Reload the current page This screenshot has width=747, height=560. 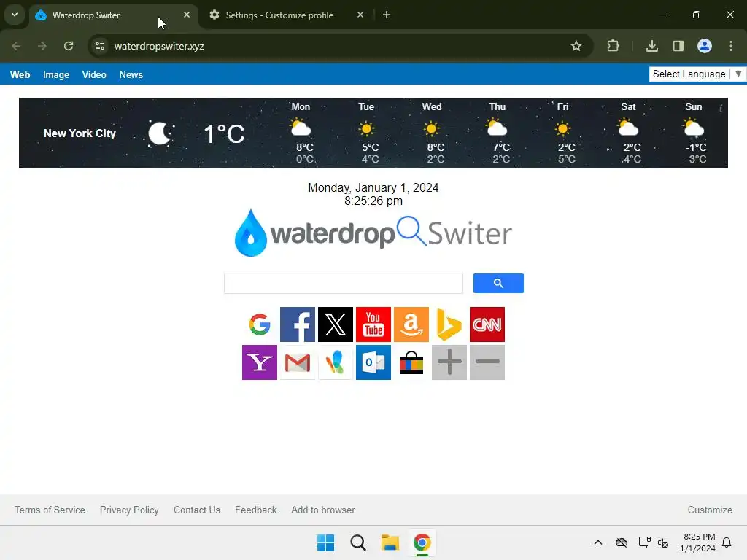point(69,46)
